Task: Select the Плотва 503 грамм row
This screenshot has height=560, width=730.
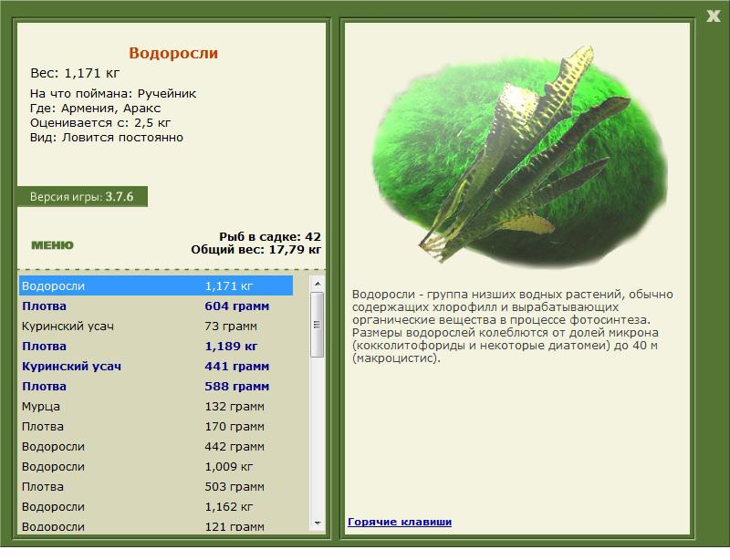Action: click(x=156, y=486)
